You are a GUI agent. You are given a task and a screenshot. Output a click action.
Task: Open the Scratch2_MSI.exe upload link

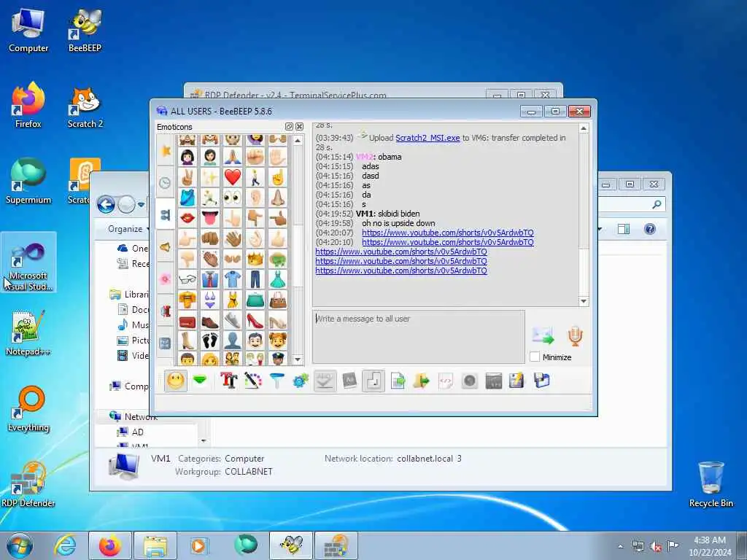point(427,138)
